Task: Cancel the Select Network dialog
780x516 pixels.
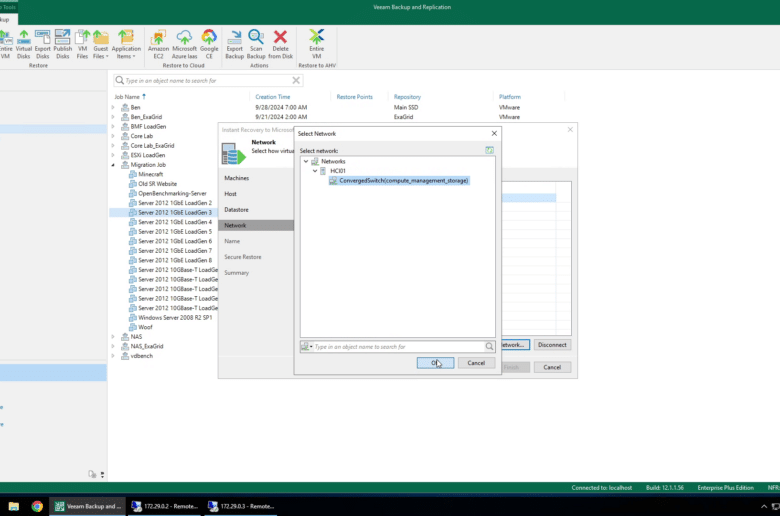Action: (476, 363)
